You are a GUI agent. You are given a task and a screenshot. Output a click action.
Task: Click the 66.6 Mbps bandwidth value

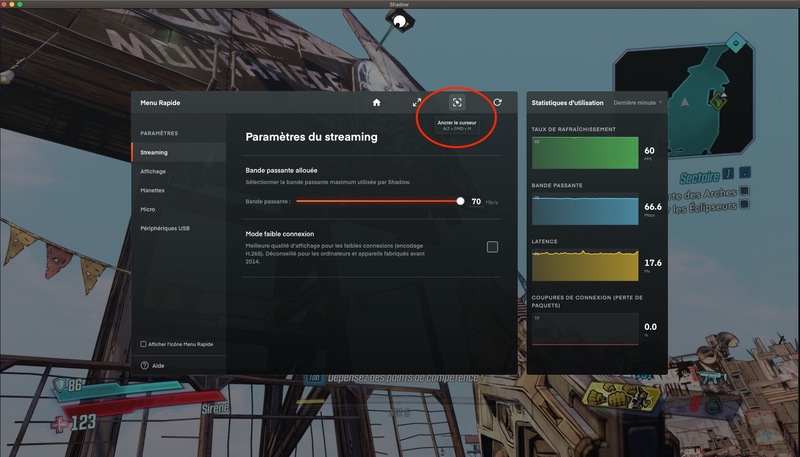pyautogui.click(x=653, y=207)
